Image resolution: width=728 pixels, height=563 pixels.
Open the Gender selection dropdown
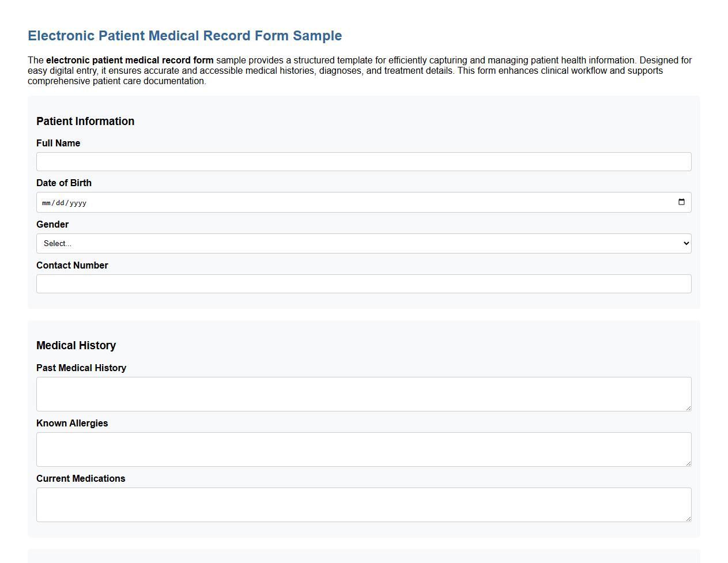point(363,243)
